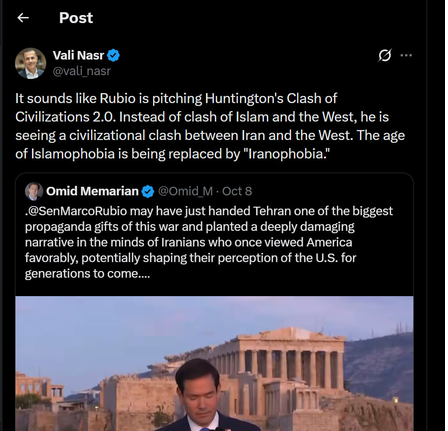
Task: Open Vali Nasr's profile picture
Action: [x=30, y=63]
